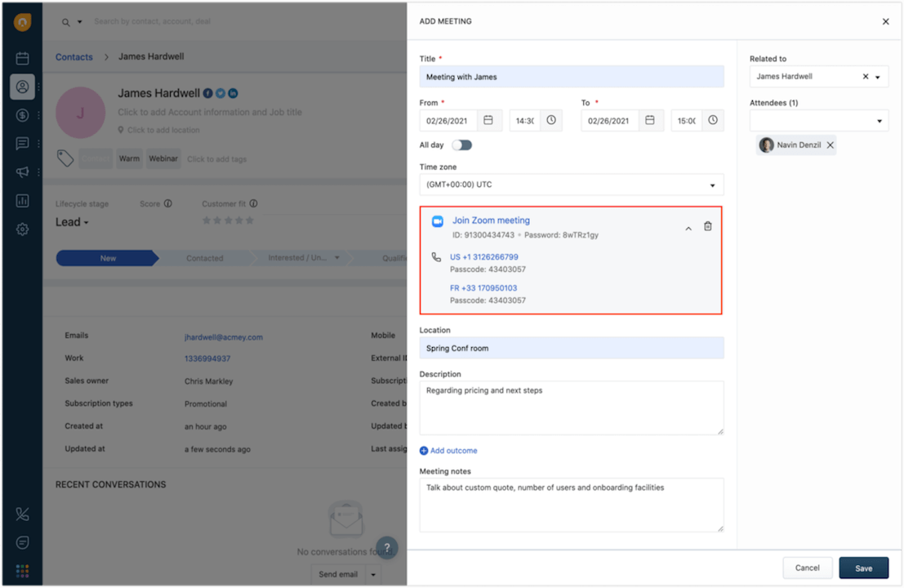The image size is (904, 588).
Task: Save the meeting with the Save button
Action: tap(864, 568)
